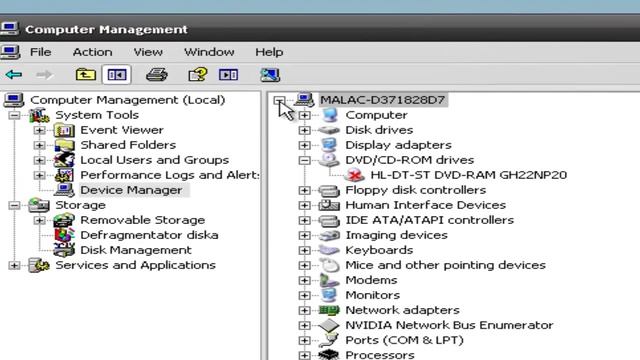Viewport: 640px width, 360px height.
Task: Collapse the MALAC-D371828D7 root node
Action: [280, 100]
